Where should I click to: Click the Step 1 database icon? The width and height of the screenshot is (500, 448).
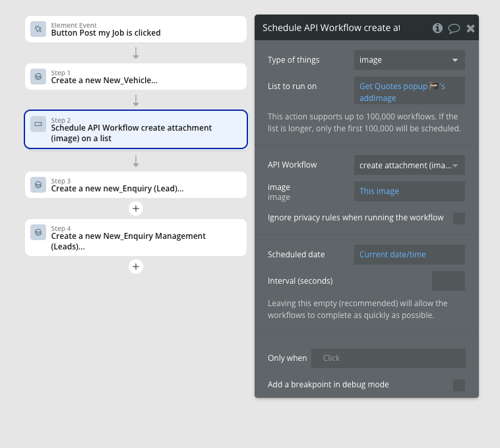(x=38, y=77)
